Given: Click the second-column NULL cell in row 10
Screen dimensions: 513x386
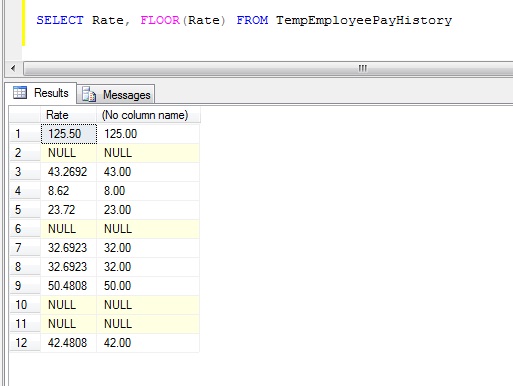Looking at the screenshot, I should pyautogui.click(x=148, y=305).
